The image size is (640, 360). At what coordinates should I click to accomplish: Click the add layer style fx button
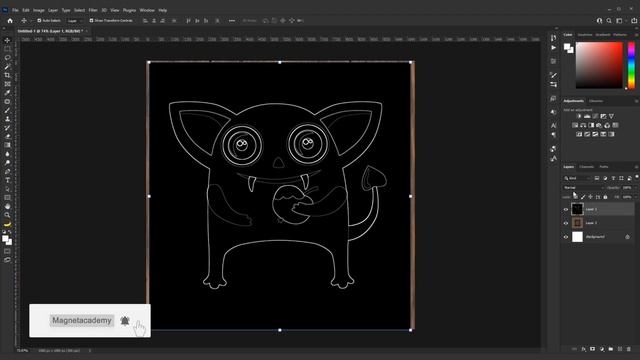tap(583, 349)
